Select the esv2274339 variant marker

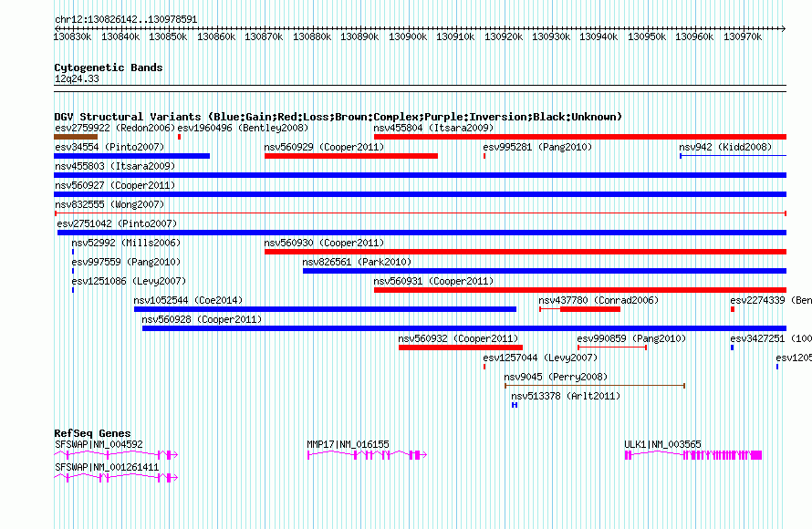733,309
